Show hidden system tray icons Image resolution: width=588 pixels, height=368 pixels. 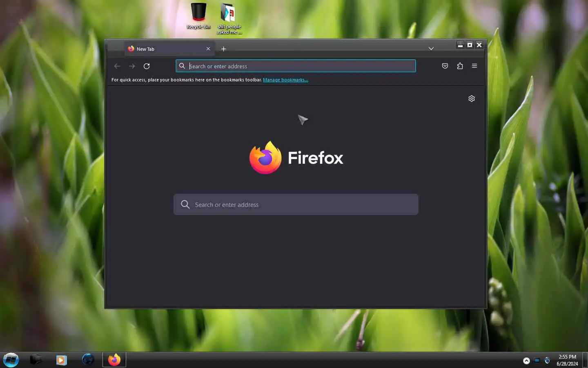[526, 361]
